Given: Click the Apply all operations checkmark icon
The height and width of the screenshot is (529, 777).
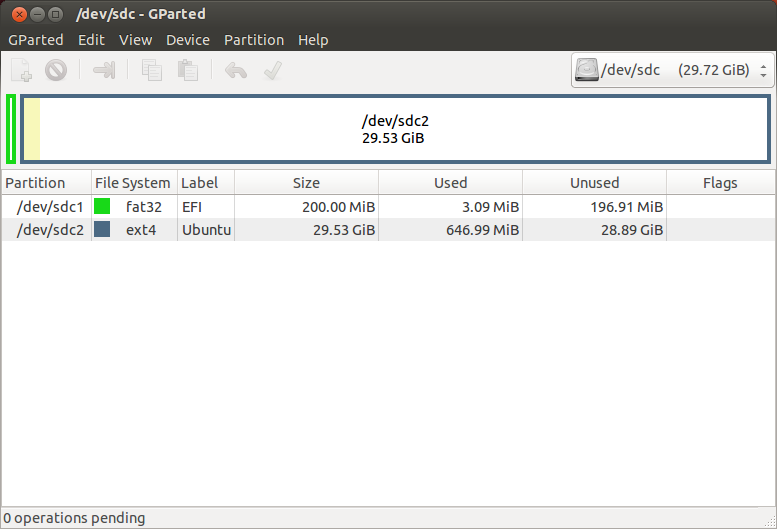Looking at the screenshot, I should pyautogui.click(x=273, y=70).
